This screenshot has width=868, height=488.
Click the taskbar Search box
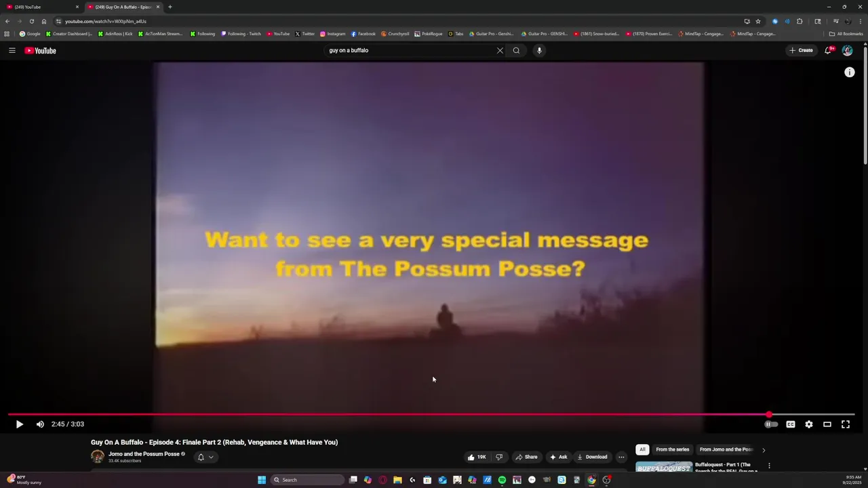(307, 480)
